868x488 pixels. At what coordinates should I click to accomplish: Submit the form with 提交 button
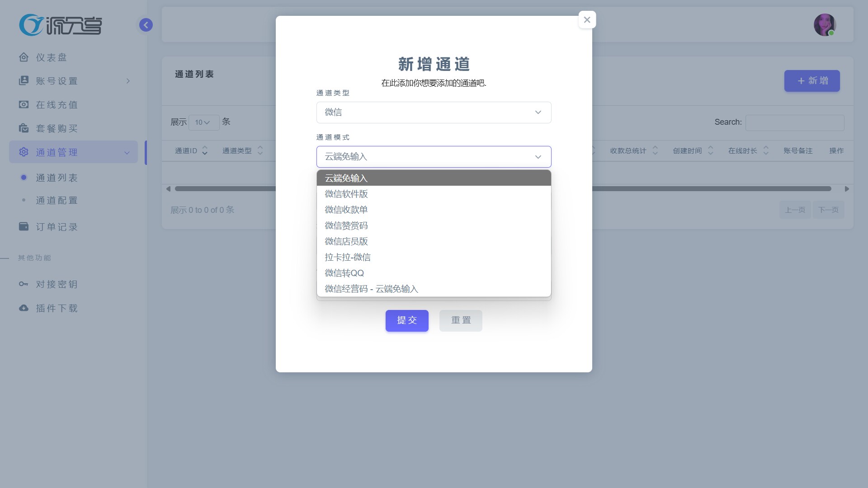(x=406, y=320)
